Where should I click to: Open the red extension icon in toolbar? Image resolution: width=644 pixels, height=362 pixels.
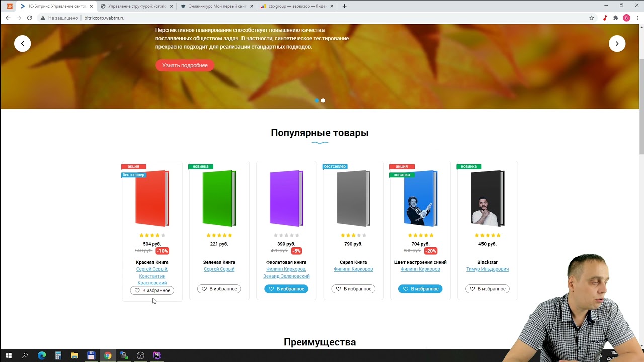click(605, 18)
